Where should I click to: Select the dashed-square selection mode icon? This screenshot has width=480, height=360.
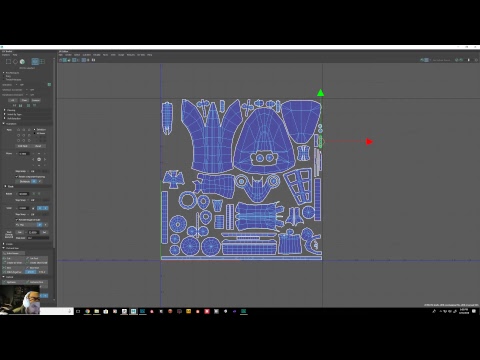point(8,61)
